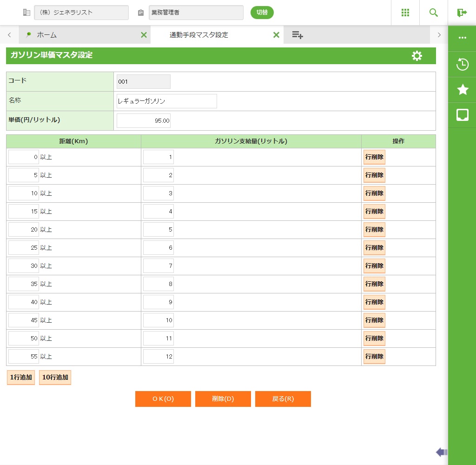Image resolution: width=476 pixels, height=465 pixels.
Task: Click the search magnifier icon
Action: point(434,13)
